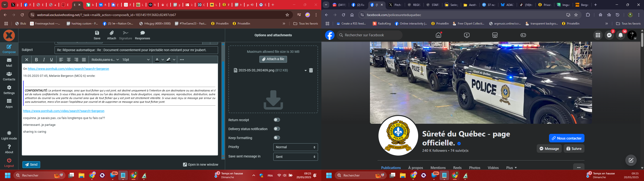Open the Facebook Video icon
This screenshot has width=644, height=181.
pyautogui.click(x=467, y=35)
